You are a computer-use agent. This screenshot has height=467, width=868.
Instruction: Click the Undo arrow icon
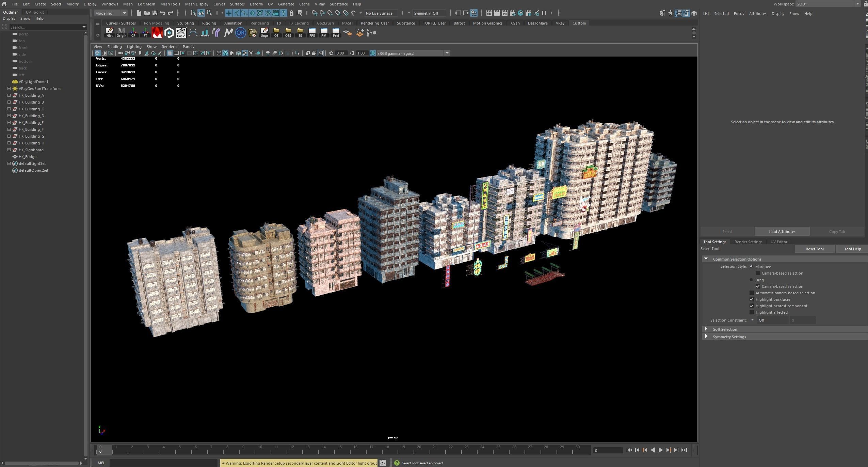162,13
